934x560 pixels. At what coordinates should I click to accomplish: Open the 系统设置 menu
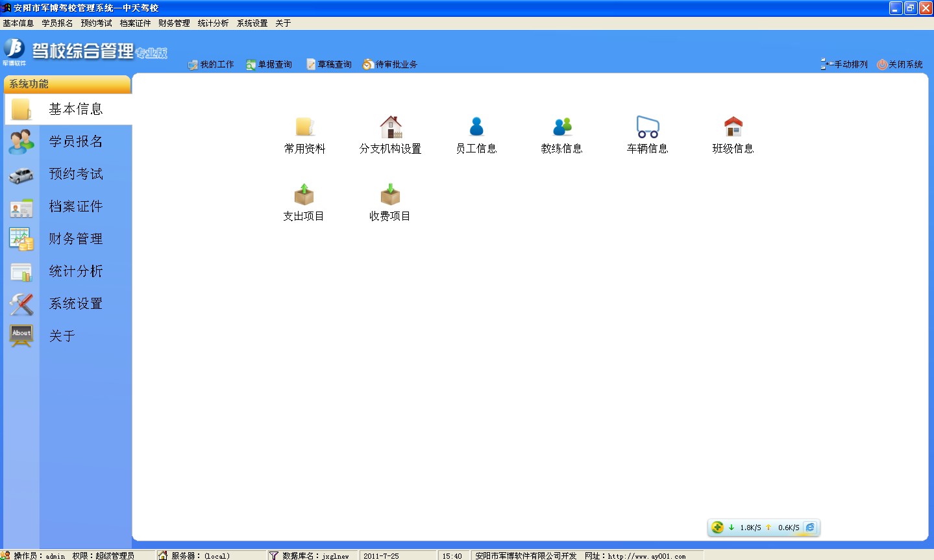click(x=252, y=23)
